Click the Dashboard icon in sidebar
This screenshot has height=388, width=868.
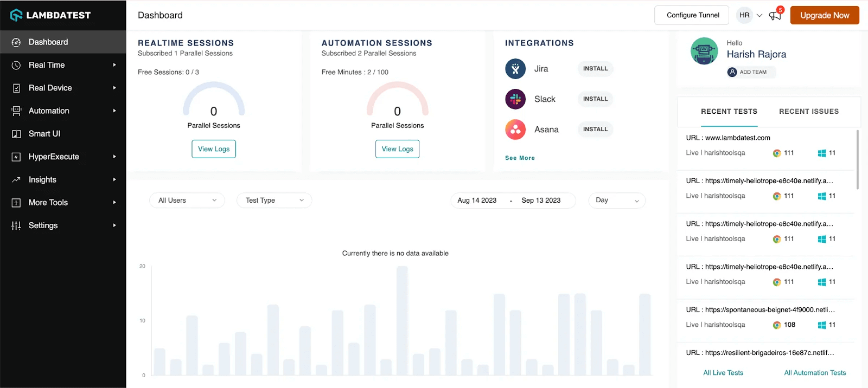(16, 42)
